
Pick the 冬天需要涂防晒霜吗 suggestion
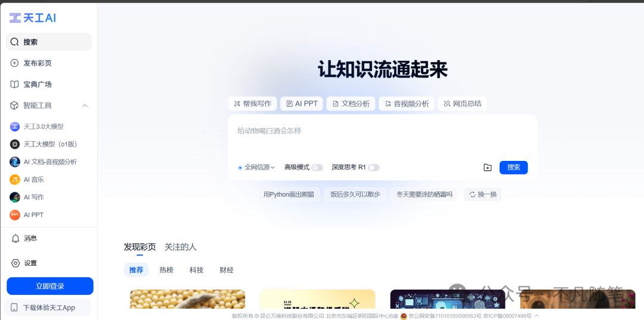425,194
